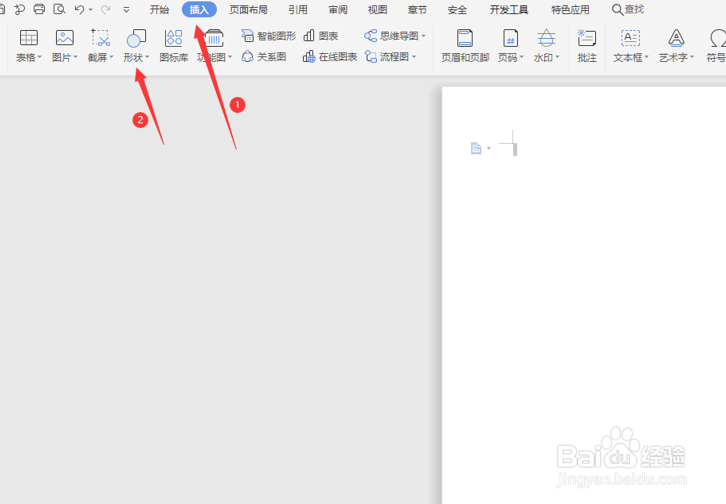
Task: Expand the Watermark (水印) dropdown arrow
Action: (x=557, y=57)
